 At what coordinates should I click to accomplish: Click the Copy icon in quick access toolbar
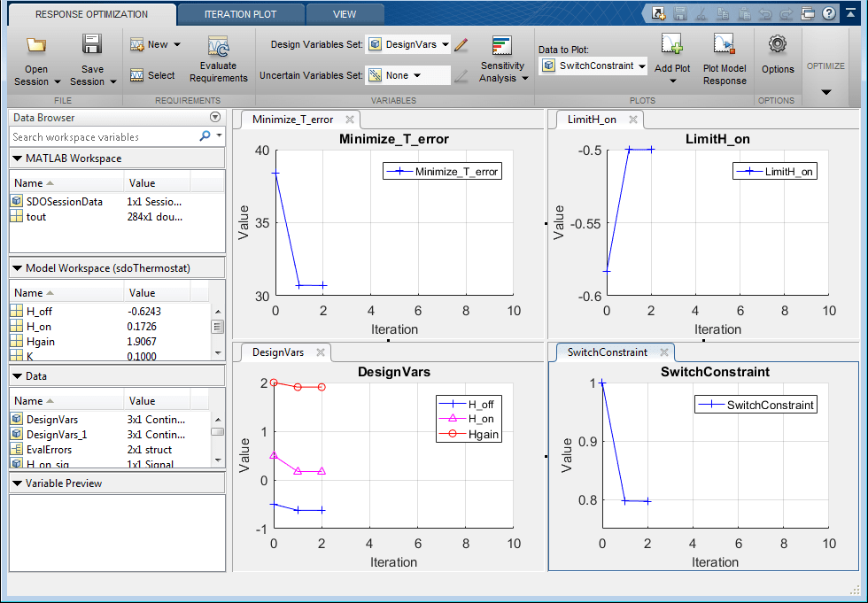coord(723,13)
